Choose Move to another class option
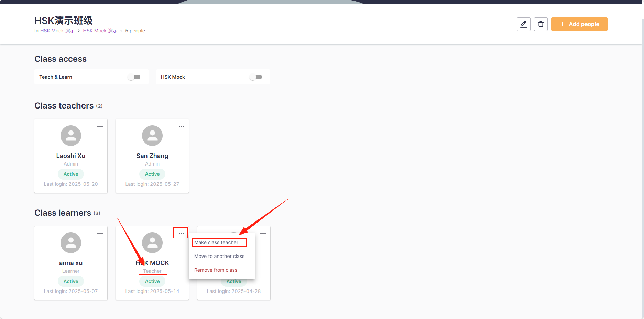Image resolution: width=644 pixels, height=319 pixels. [219, 256]
